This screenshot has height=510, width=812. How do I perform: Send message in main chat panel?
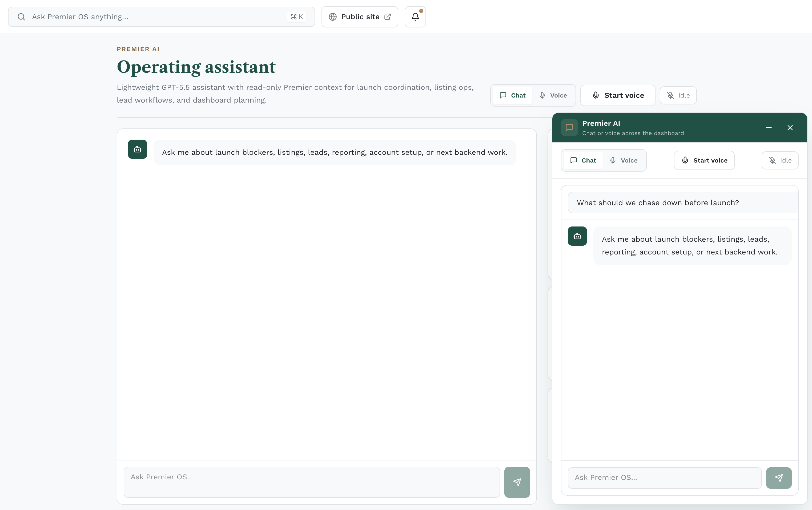(x=517, y=482)
